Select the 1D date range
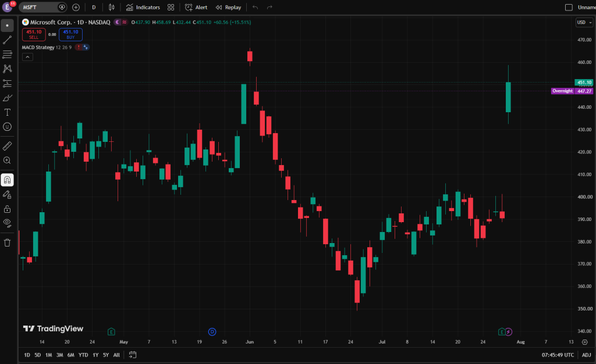Image resolution: width=596 pixels, height=364 pixels. pos(27,355)
